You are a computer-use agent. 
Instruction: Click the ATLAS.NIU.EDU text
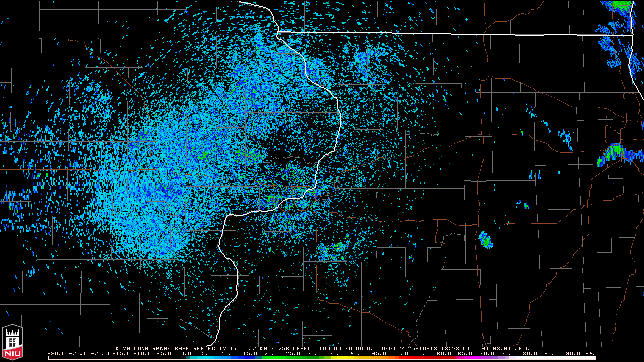click(505, 348)
